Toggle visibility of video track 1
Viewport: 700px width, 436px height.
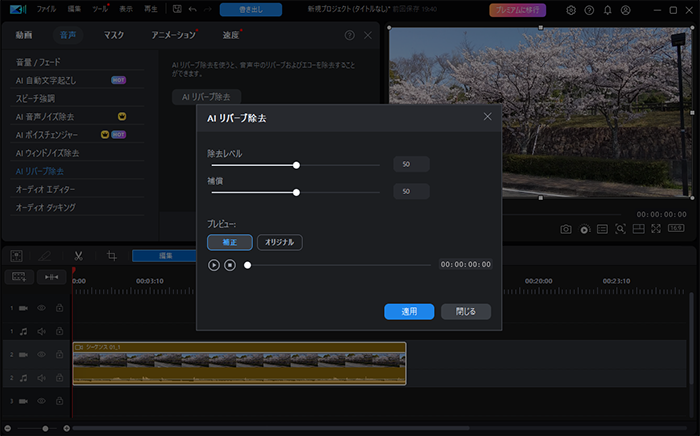(42, 308)
